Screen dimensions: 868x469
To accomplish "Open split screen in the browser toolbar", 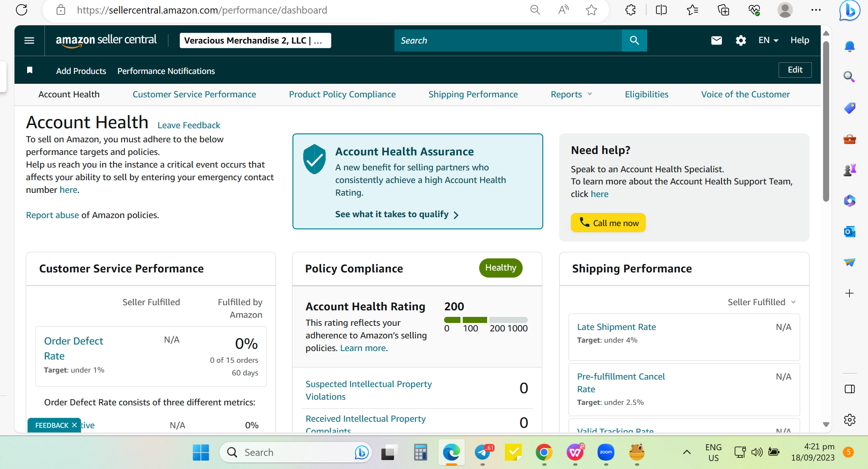I will (x=661, y=10).
